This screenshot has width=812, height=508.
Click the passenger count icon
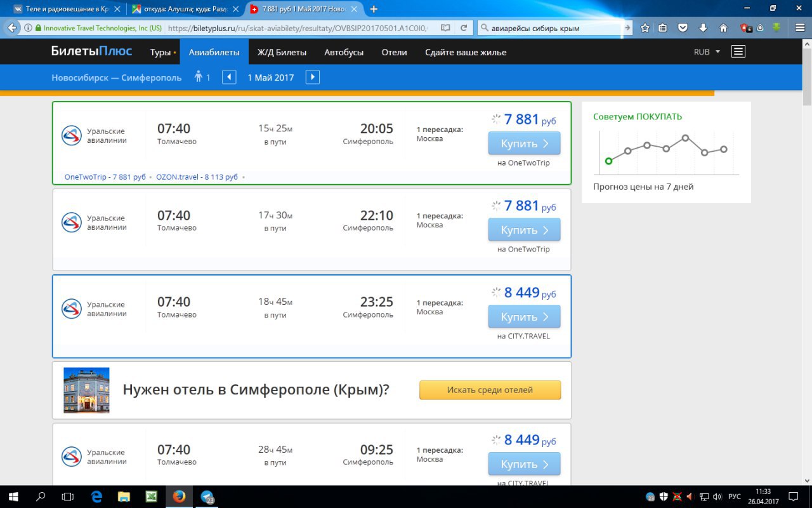(x=199, y=77)
